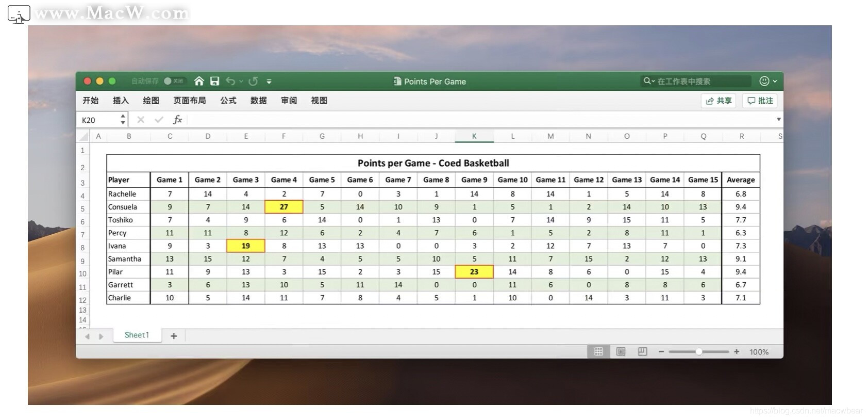This screenshot has height=420, width=868.
Task: Redo the last undone action
Action: [253, 81]
